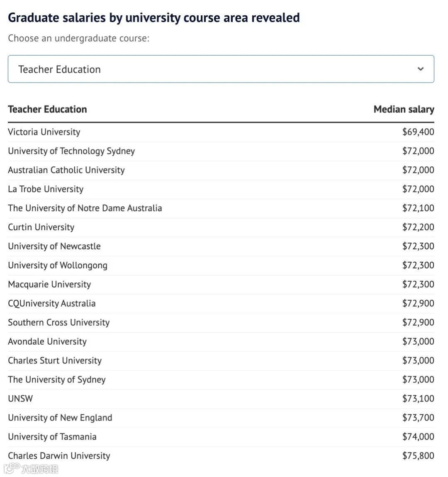Image resolution: width=448 pixels, height=477 pixels.
Task: Click Southern Cross University entry
Action: click(59, 323)
